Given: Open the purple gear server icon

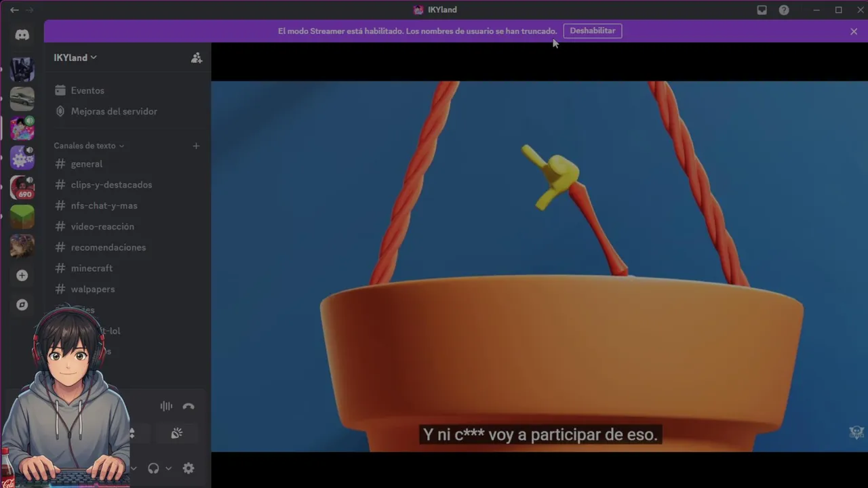Looking at the screenshot, I should pos(22,158).
